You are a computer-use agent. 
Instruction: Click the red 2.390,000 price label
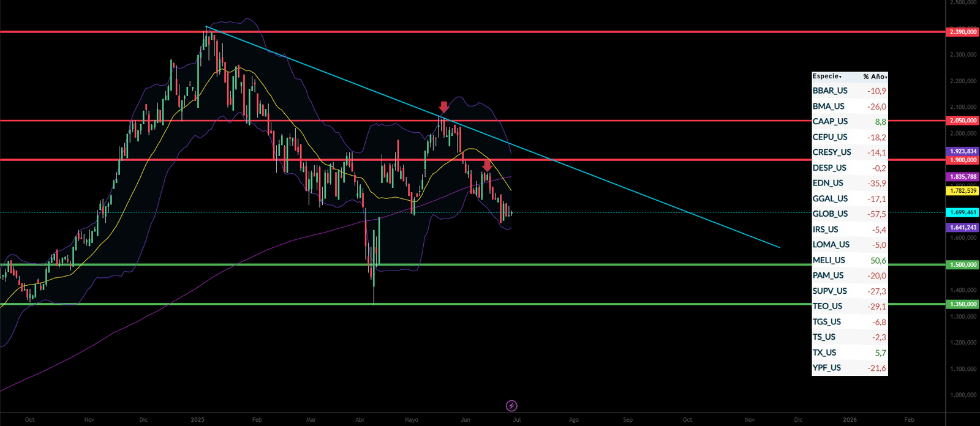coord(963,32)
